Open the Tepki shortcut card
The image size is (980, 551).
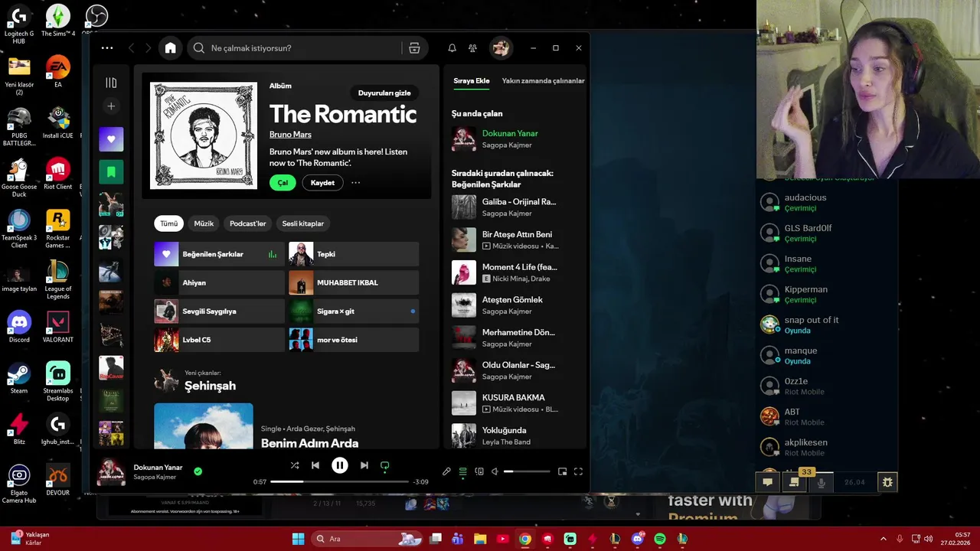[354, 254]
